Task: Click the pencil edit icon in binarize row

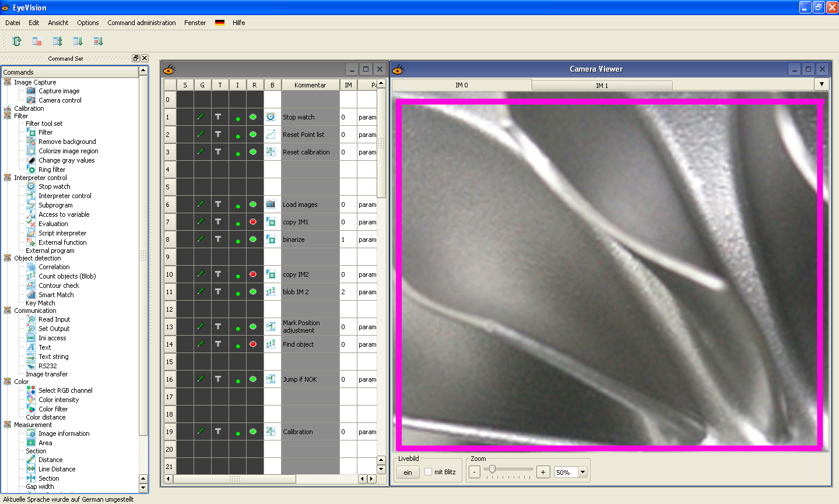Action: point(201,239)
